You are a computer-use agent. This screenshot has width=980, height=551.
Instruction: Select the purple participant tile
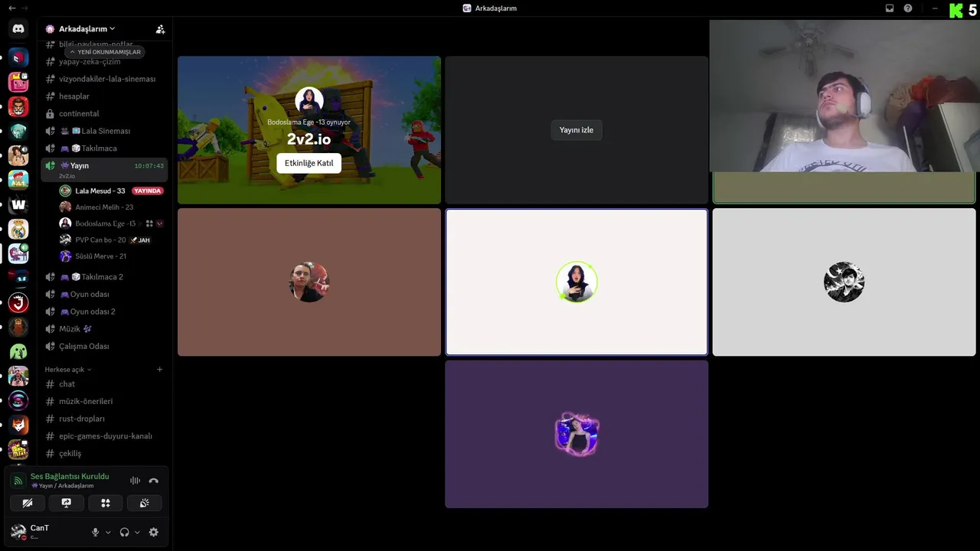coord(577,434)
